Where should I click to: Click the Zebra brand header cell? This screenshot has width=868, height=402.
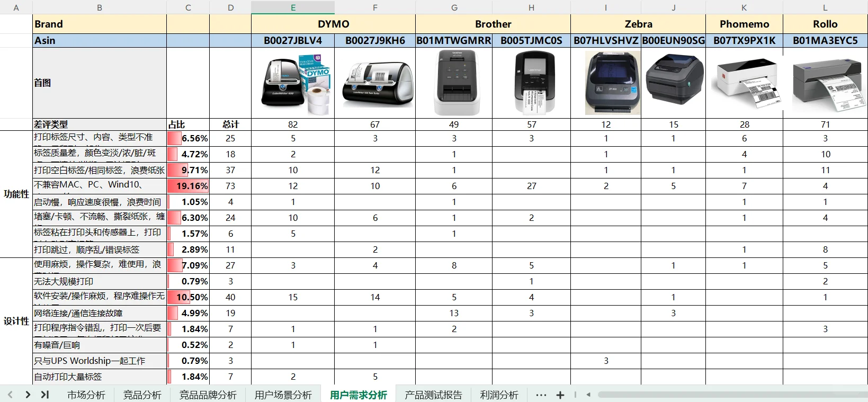638,24
